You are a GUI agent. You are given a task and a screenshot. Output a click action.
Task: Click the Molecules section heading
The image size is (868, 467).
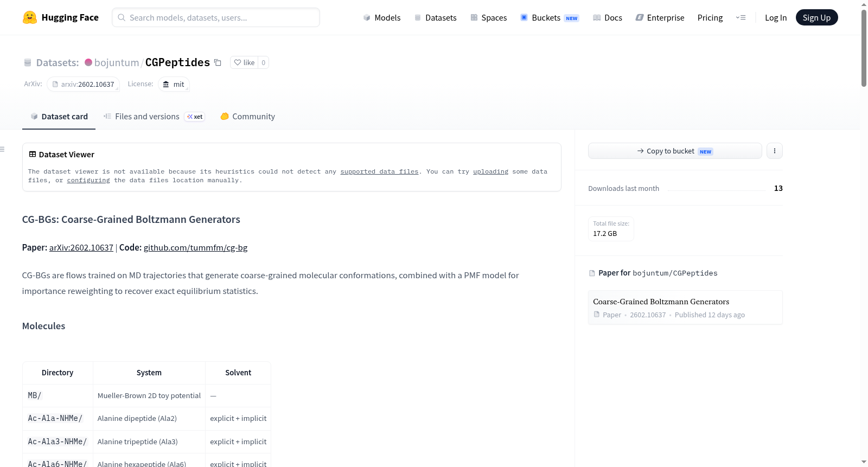pyautogui.click(x=43, y=326)
